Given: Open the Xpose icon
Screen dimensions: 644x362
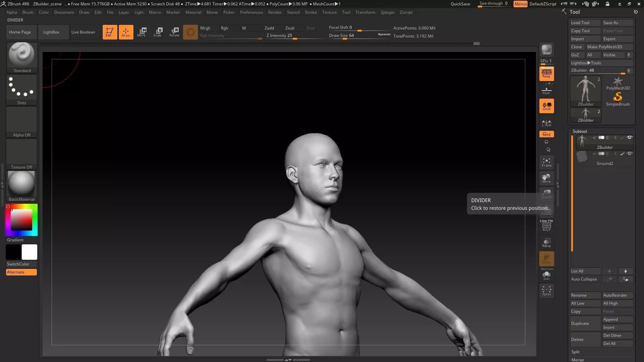Looking at the screenshot, I should [x=546, y=290].
